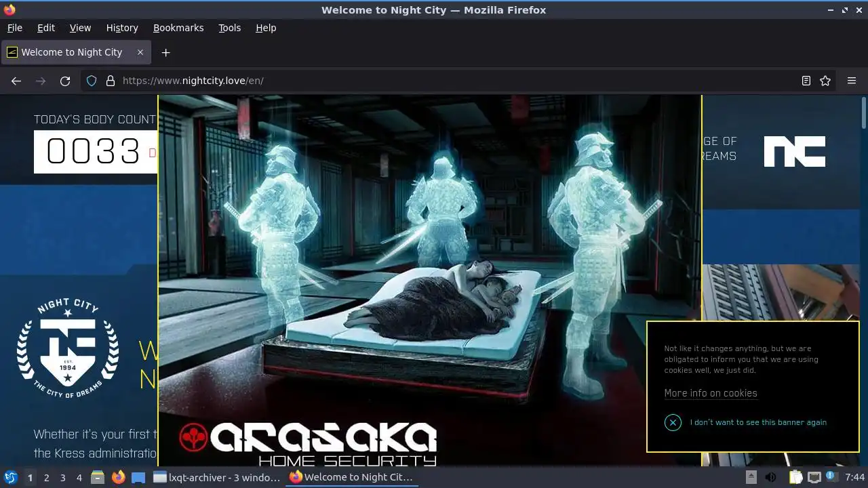
Task: Switch to virtual desktop 4
Action: 79,478
